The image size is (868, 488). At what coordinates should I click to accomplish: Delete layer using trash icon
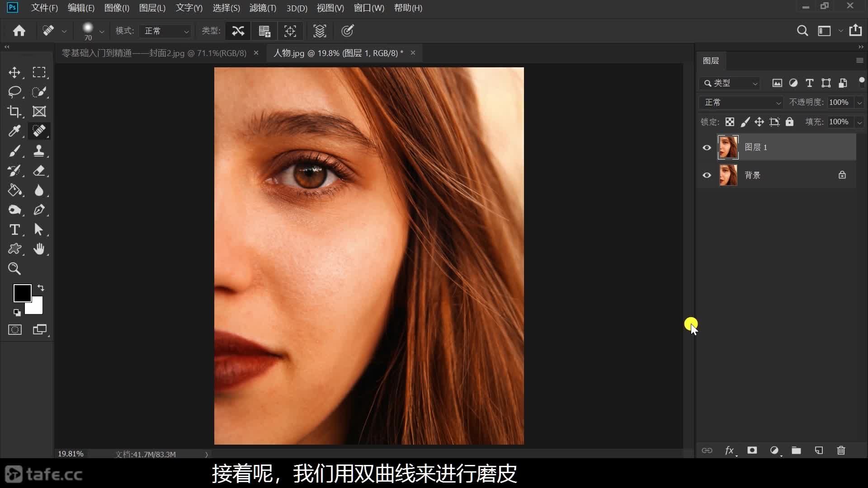click(x=841, y=450)
